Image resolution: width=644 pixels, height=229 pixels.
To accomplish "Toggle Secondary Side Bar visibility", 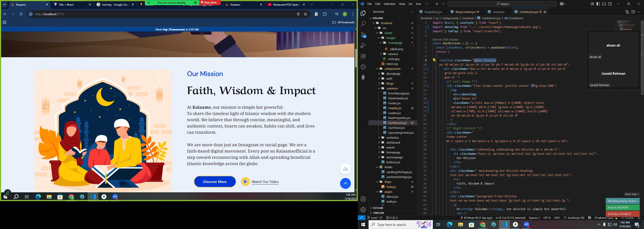I will [x=610, y=4].
